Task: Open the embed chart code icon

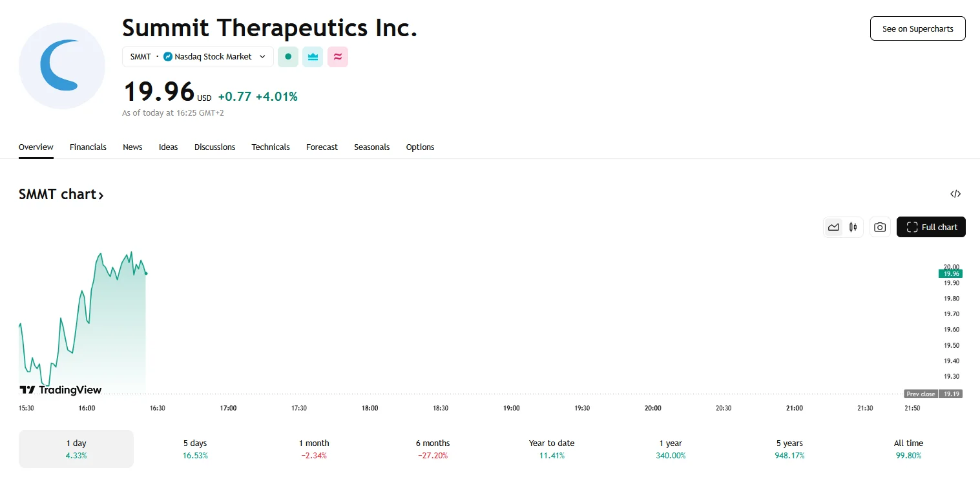Action: [955, 194]
